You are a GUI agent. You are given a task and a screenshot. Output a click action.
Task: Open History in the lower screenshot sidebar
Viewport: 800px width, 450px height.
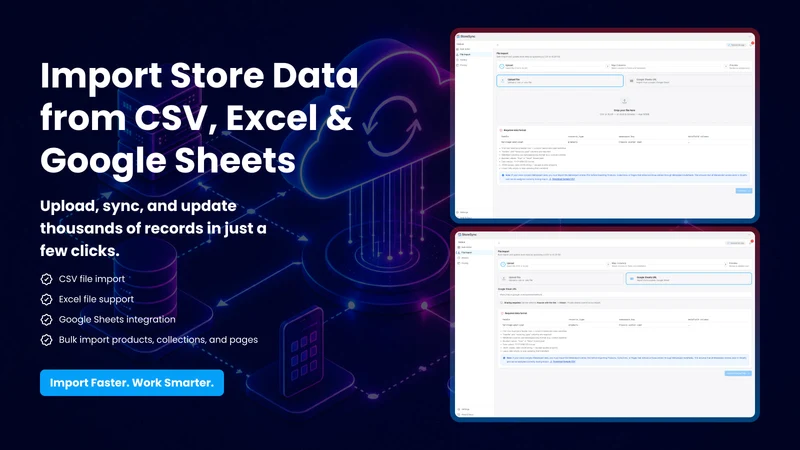[x=464, y=258]
